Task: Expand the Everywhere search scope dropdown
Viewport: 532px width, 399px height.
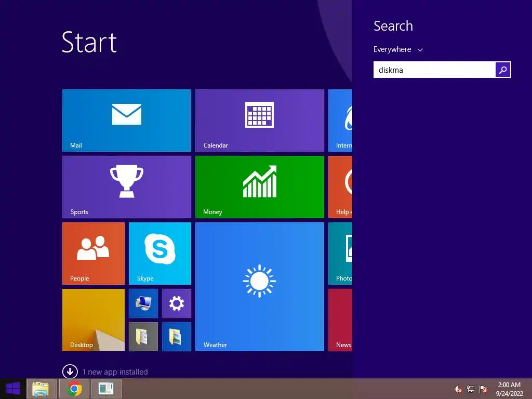Action: point(398,49)
